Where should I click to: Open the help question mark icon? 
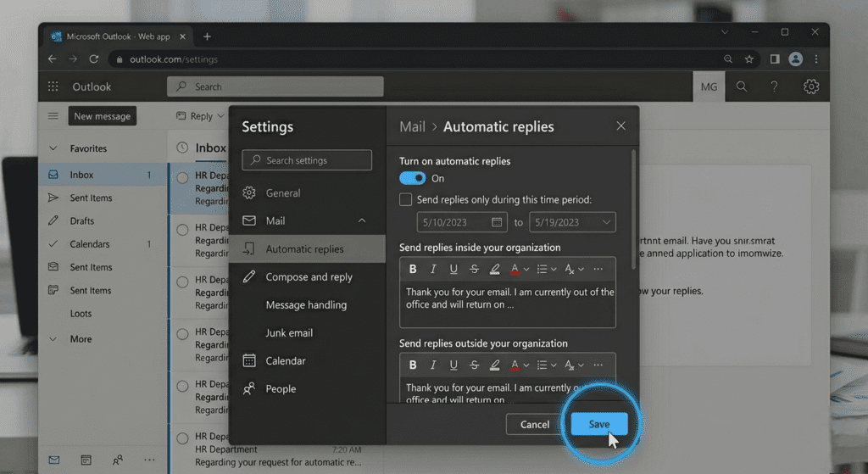(x=774, y=86)
